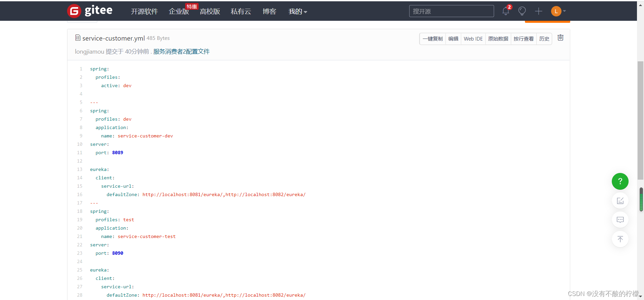The height and width of the screenshot is (300, 644).
Task: Click 按行查看 button
Action: (x=524, y=39)
